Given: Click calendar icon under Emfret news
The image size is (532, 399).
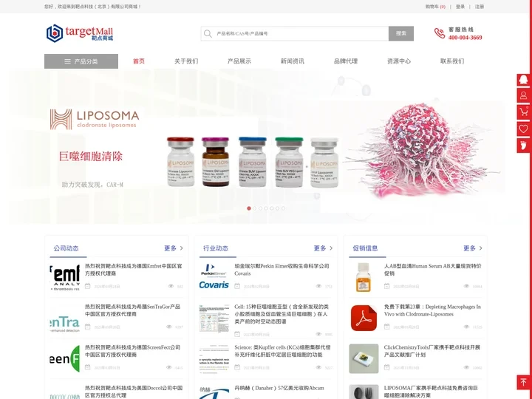Looking at the screenshot, I should (87, 286).
